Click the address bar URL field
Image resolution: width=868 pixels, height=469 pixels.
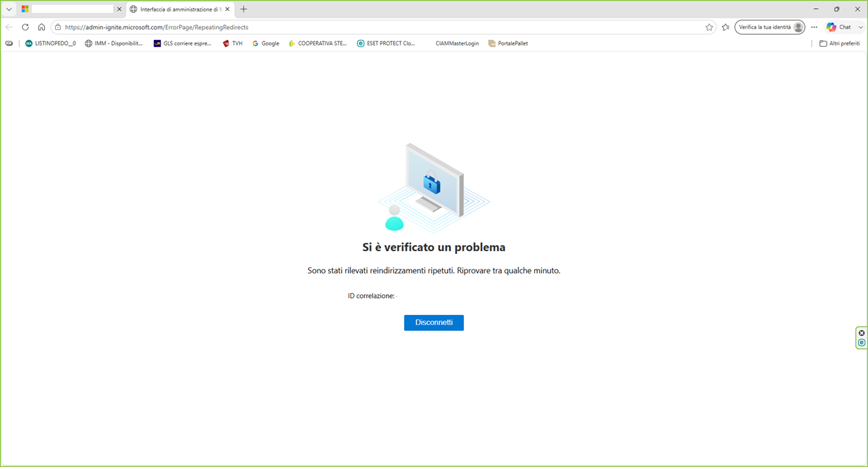[383, 27]
